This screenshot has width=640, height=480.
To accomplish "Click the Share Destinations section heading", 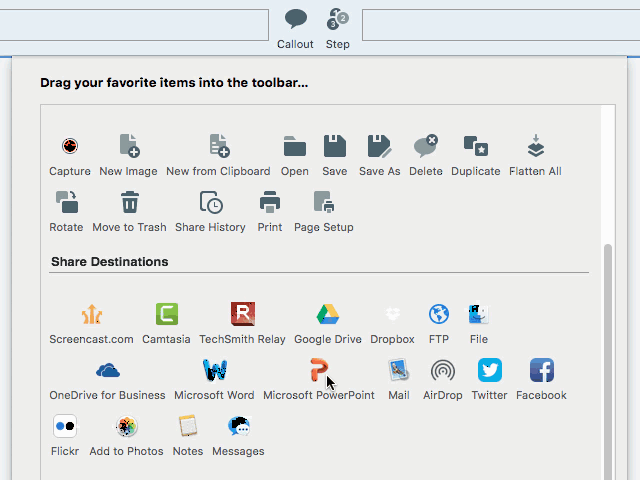I will click(109, 262).
